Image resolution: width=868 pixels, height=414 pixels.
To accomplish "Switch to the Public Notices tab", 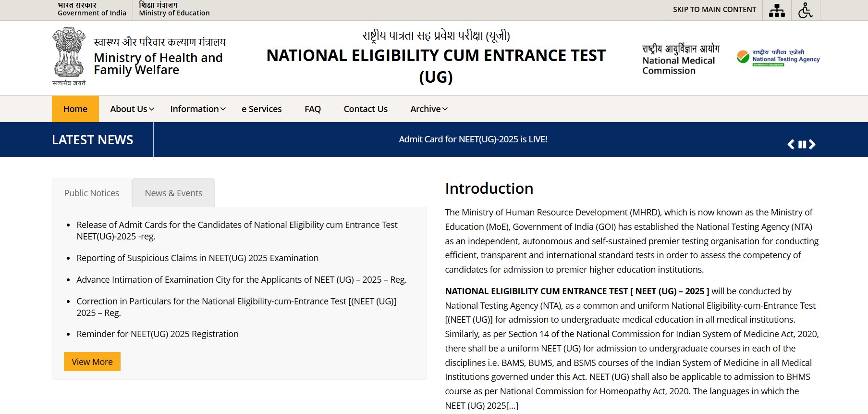I will point(92,193).
